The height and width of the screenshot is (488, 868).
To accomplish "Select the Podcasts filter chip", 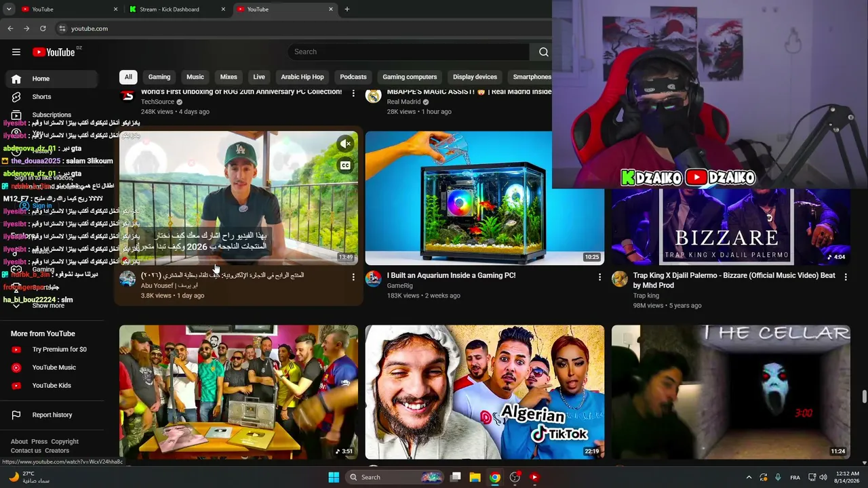I will 353,77.
